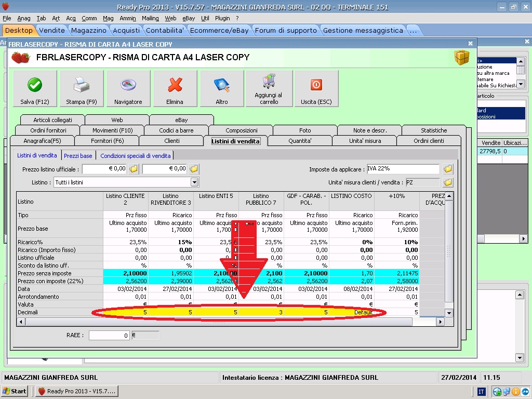Open the Forum di supporto tab

[286, 31]
